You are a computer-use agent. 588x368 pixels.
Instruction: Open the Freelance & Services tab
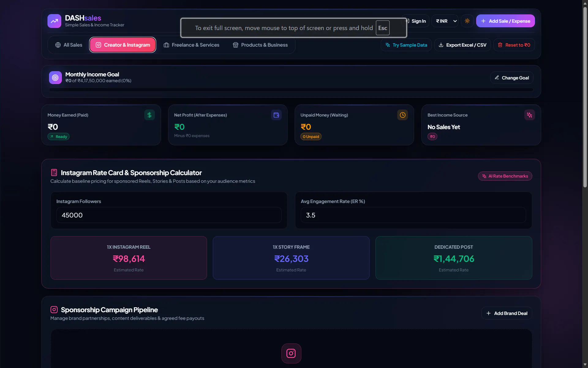tap(191, 45)
